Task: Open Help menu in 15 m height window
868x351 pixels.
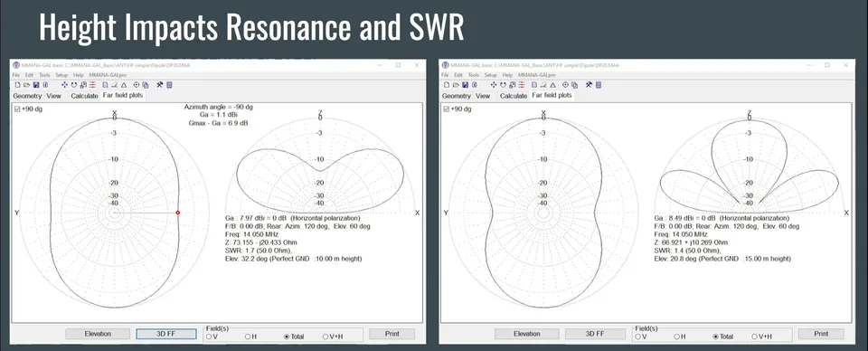Action: [507, 75]
